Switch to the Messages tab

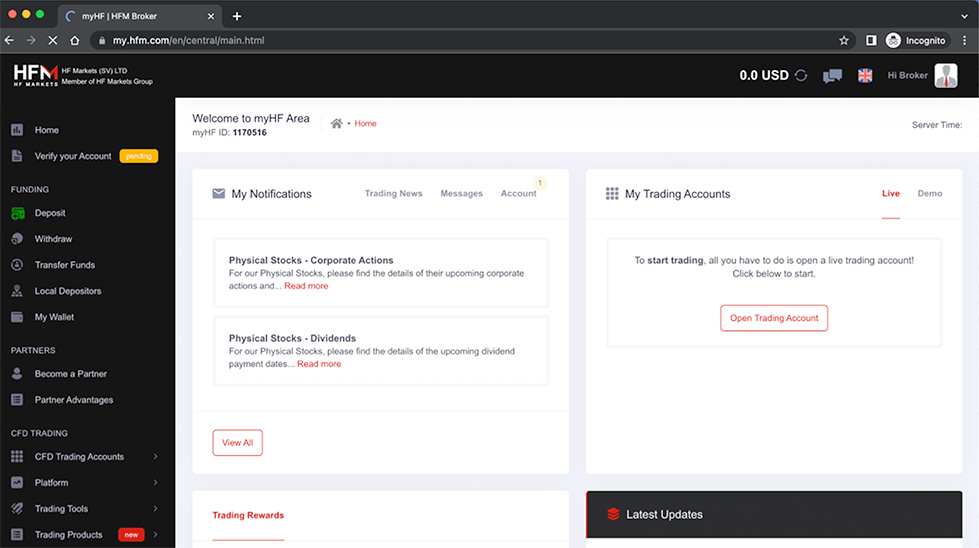click(x=461, y=193)
